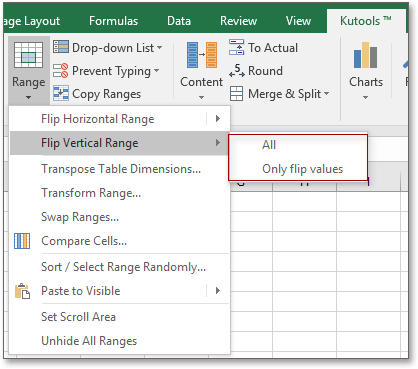This screenshot has width=418, height=369.
Task: Click the Copy Ranges label
Action: (107, 94)
